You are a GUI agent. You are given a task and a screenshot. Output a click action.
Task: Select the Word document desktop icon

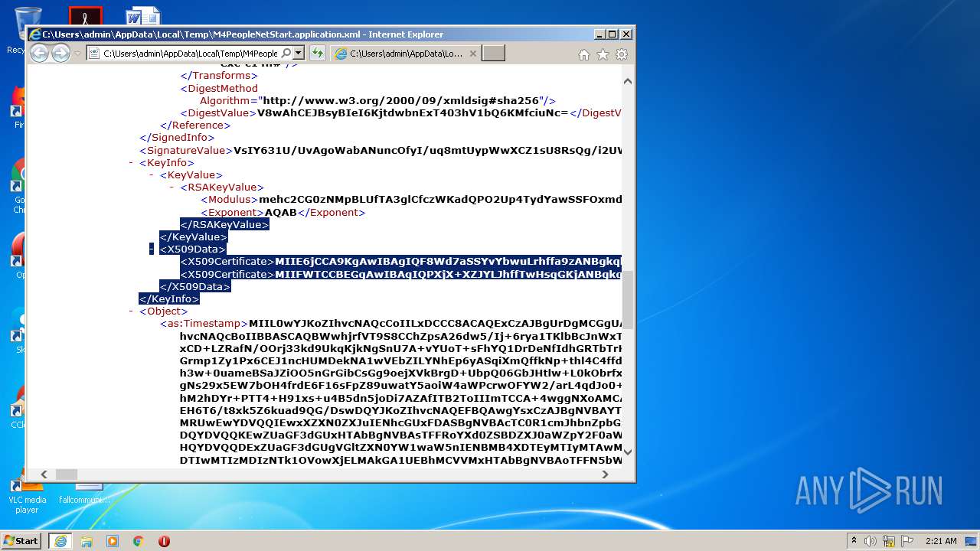(x=143, y=17)
